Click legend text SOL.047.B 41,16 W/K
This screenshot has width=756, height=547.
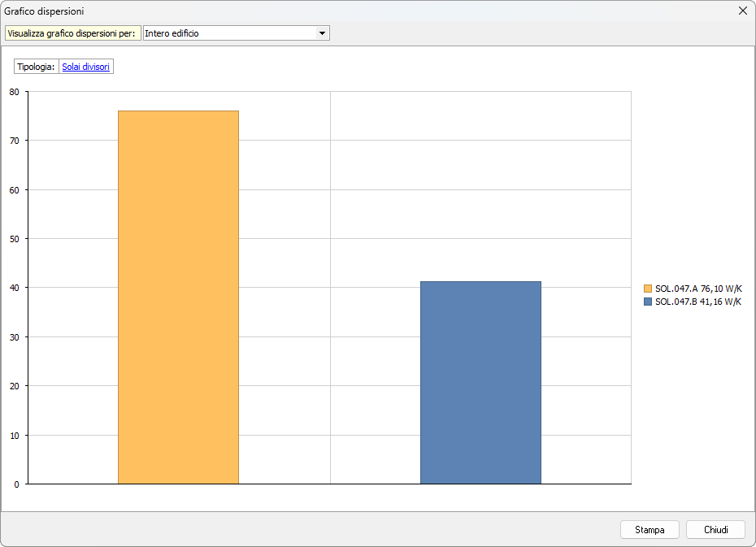698,302
